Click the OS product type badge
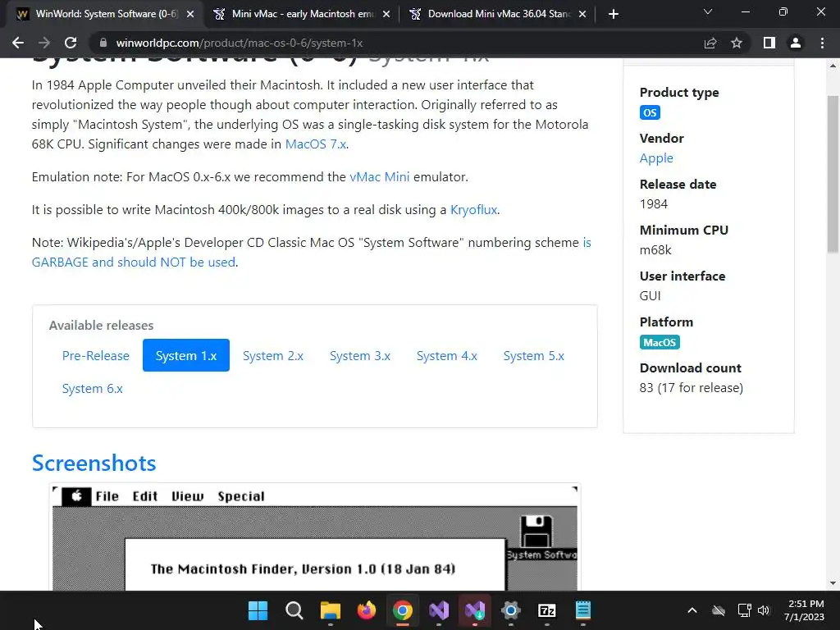840x630 pixels. [x=650, y=112]
